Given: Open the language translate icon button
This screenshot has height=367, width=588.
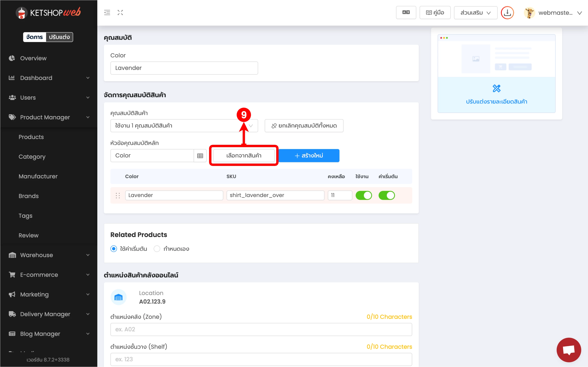Looking at the screenshot, I should point(406,13).
